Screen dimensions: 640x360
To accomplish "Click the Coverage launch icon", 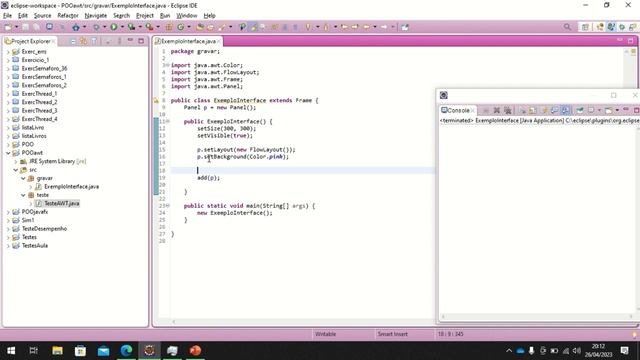I will [x=131, y=27].
